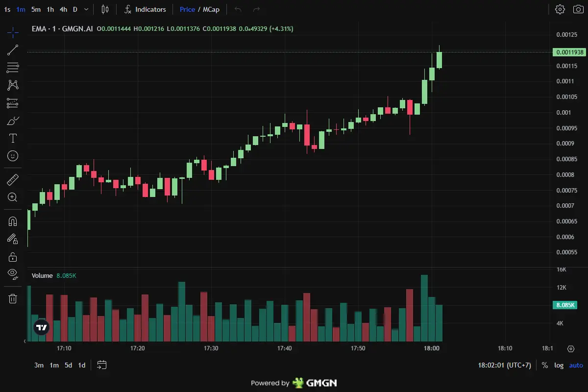588x392 pixels.
Task: Remove drawings with the trash icon
Action: [13, 298]
